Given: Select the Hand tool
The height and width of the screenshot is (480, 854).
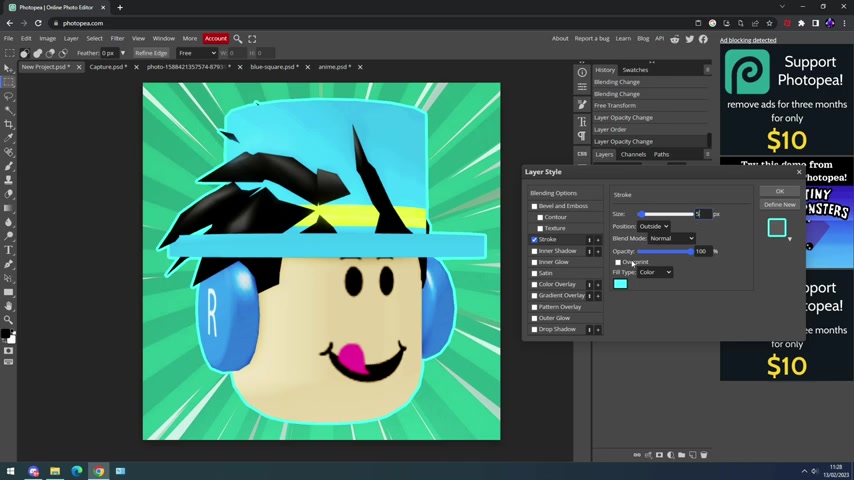Looking at the screenshot, I should coord(9,306).
